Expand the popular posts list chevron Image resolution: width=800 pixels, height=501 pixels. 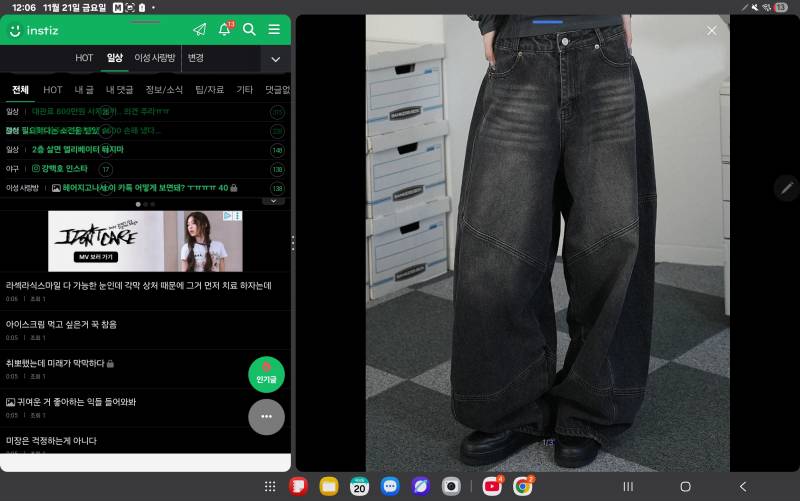[x=273, y=202]
